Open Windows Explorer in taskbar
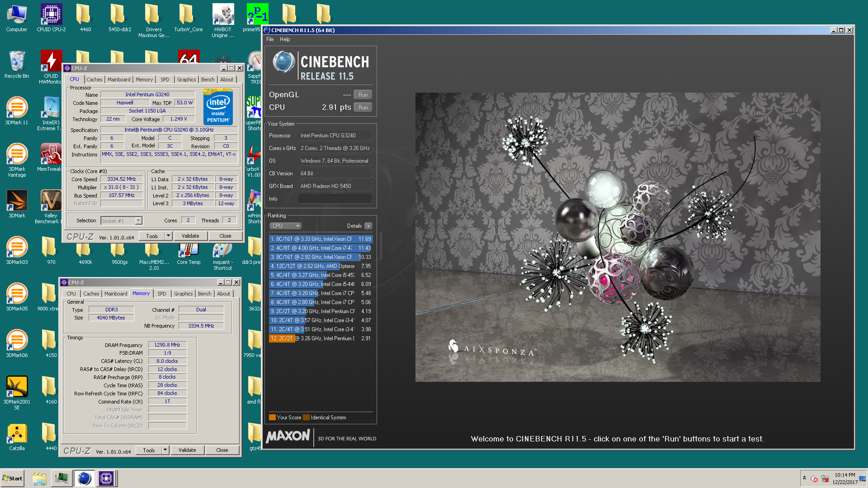The width and height of the screenshot is (868, 488). click(39, 479)
